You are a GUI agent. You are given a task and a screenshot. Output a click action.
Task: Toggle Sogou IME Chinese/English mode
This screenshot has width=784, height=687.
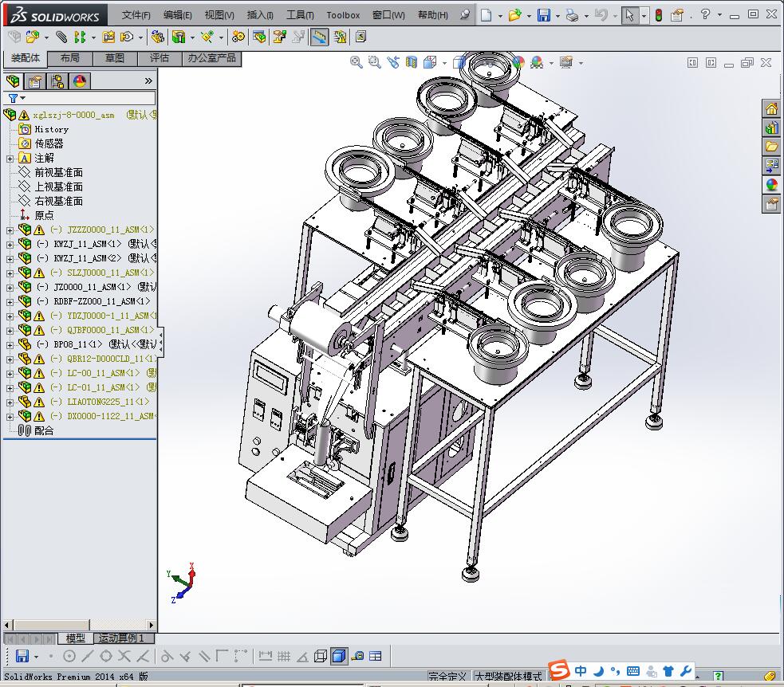pos(581,671)
